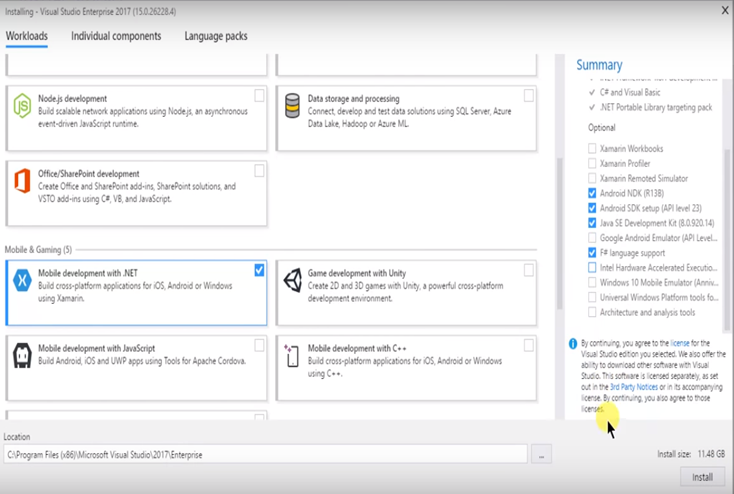The width and height of the screenshot is (734, 494).
Task: Uncheck Mobile development with .NET workload
Action: point(259,270)
